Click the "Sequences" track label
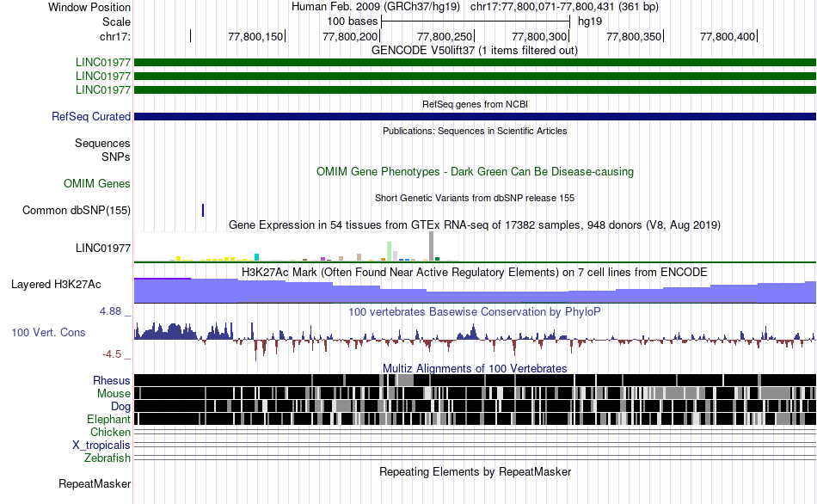 (102, 144)
